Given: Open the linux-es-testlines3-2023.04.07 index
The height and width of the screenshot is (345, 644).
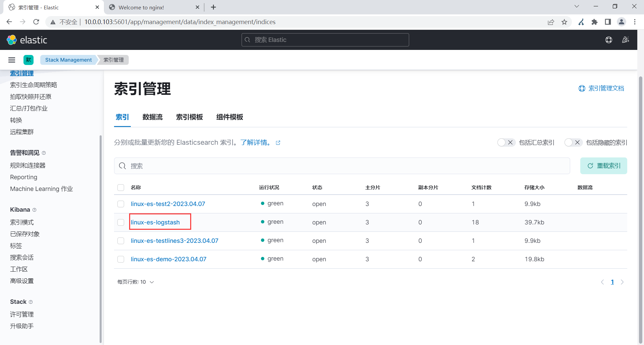Looking at the screenshot, I should (x=174, y=241).
